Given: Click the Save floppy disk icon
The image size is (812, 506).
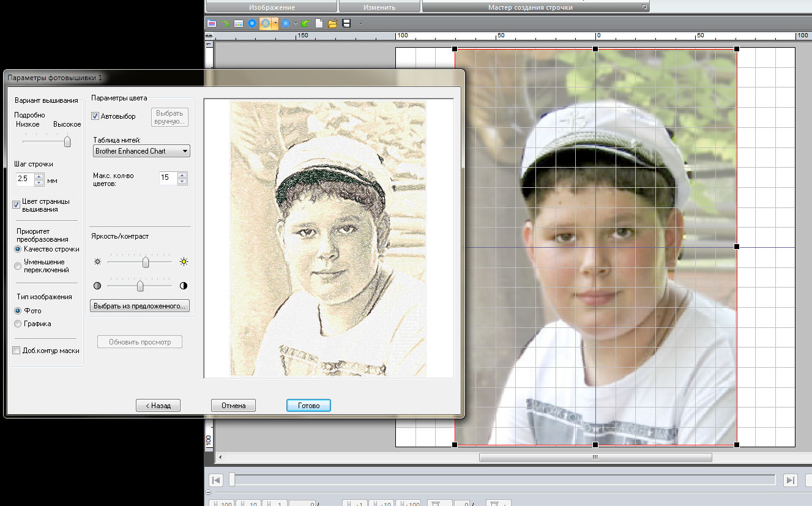Looking at the screenshot, I should coord(346,23).
